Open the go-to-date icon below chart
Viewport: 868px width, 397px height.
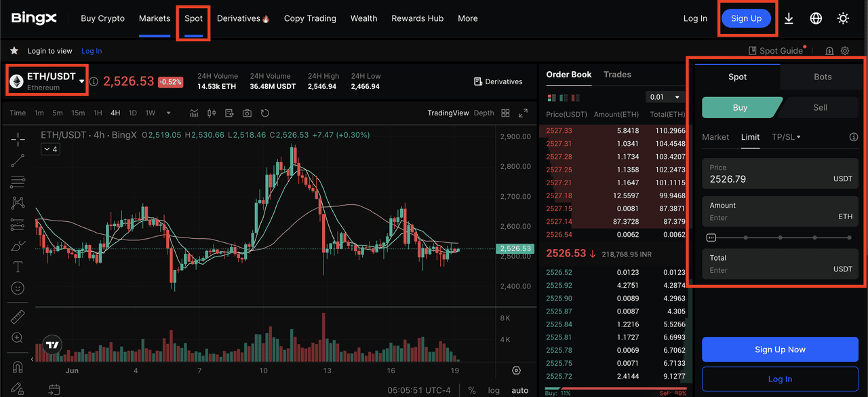click(x=54, y=390)
